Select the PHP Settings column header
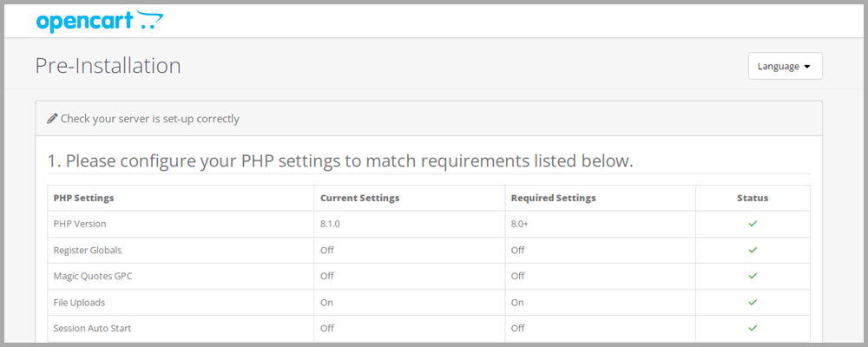The image size is (868, 347). click(x=83, y=198)
